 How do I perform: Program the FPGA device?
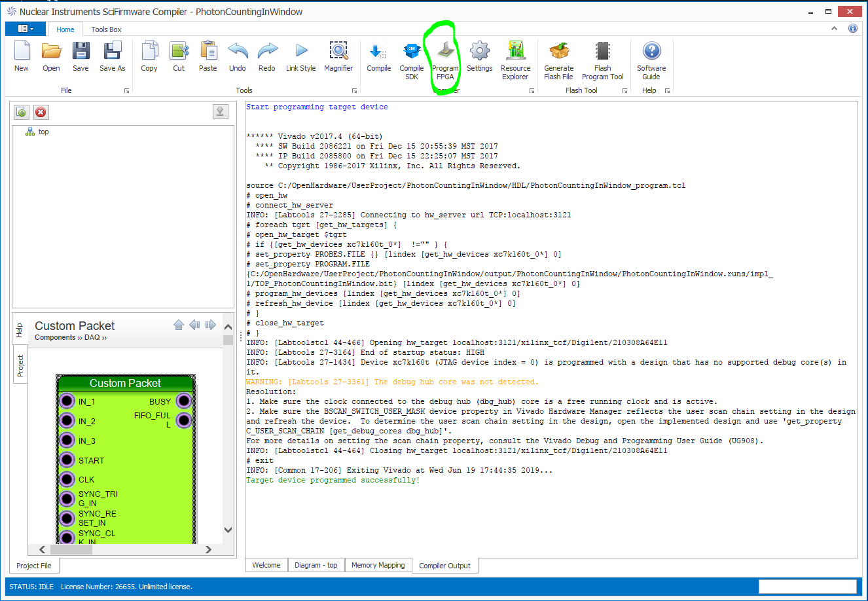445,61
